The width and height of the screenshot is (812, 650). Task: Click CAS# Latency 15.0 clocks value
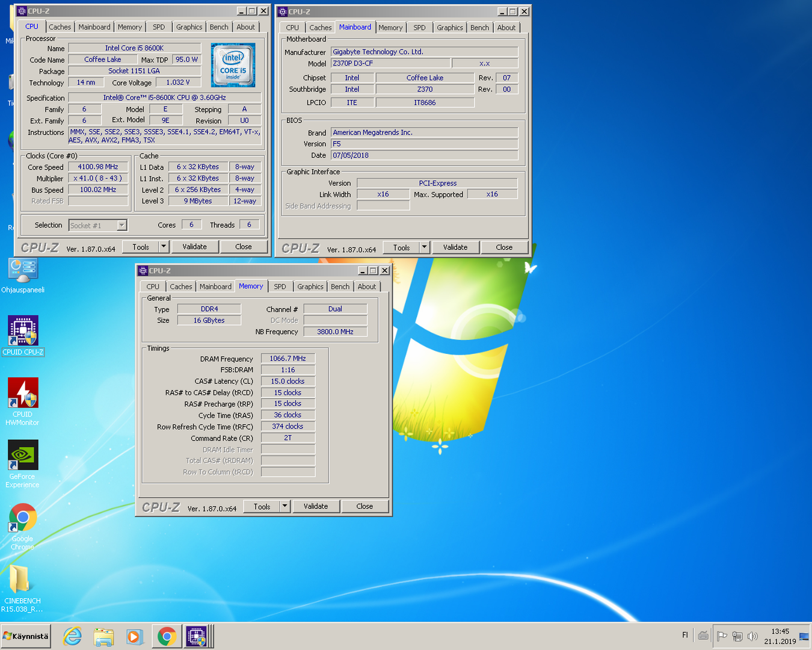coord(288,381)
